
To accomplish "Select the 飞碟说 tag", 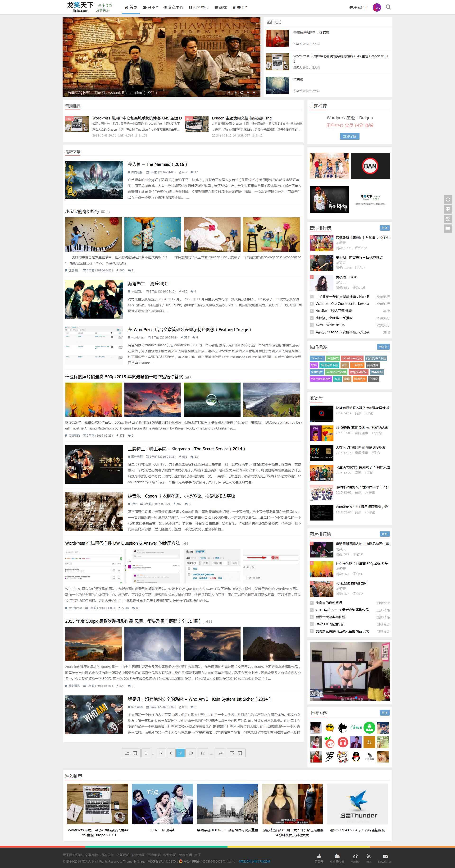I will [373, 379].
